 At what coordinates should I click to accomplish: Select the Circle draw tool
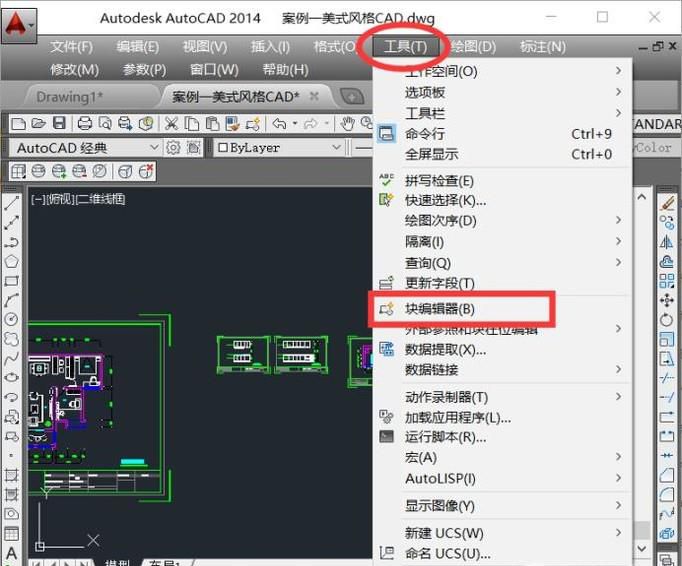[12, 319]
